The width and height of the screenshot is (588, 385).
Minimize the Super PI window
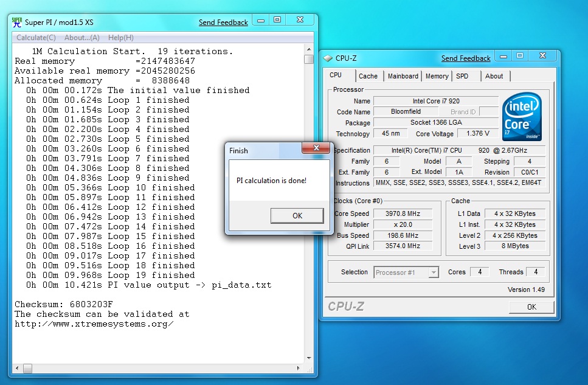(x=261, y=20)
